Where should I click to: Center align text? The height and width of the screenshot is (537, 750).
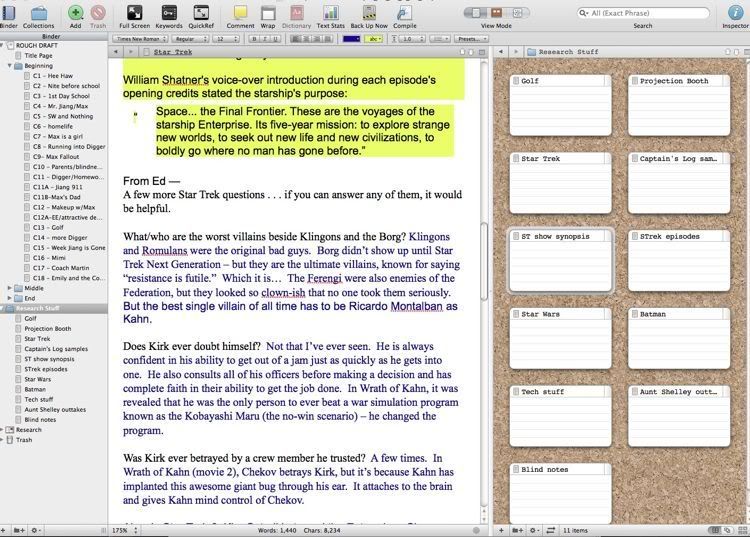pos(306,39)
